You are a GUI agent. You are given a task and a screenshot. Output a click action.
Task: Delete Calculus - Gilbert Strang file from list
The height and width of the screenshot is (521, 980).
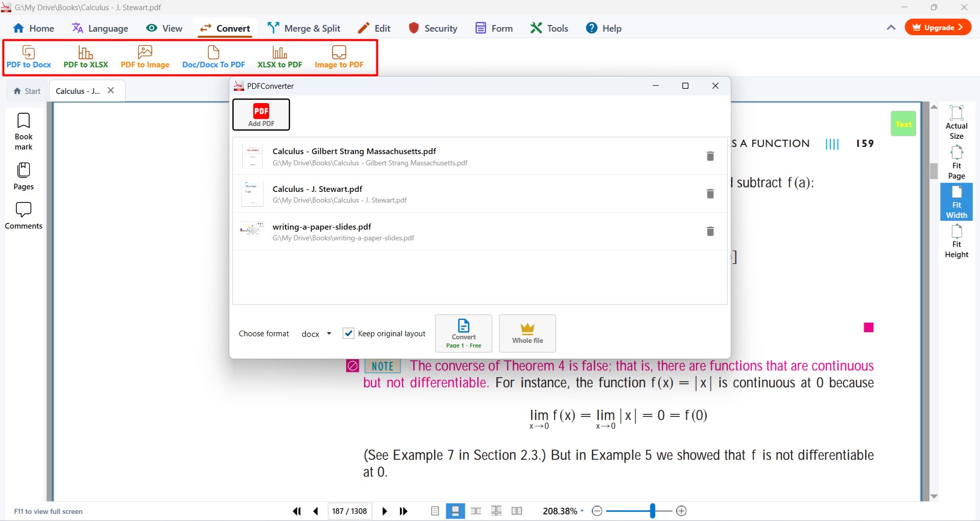[710, 156]
